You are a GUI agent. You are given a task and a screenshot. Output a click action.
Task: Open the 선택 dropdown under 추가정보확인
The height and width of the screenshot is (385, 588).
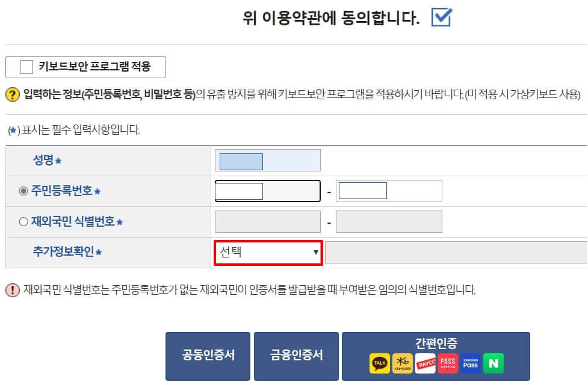coord(268,252)
